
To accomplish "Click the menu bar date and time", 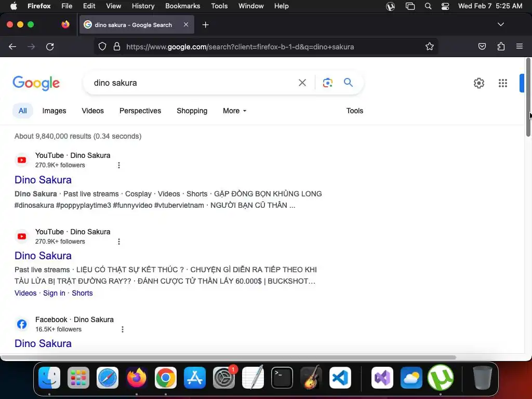I will pyautogui.click(x=490, y=6).
